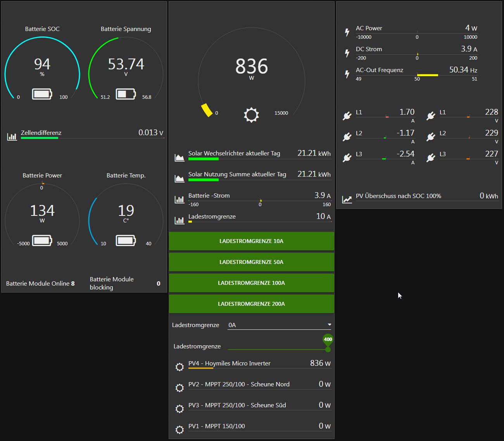504x441 pixels.
Task: Click the gear icon next to PV2 Scheune Nord
Action: (180, 388)
